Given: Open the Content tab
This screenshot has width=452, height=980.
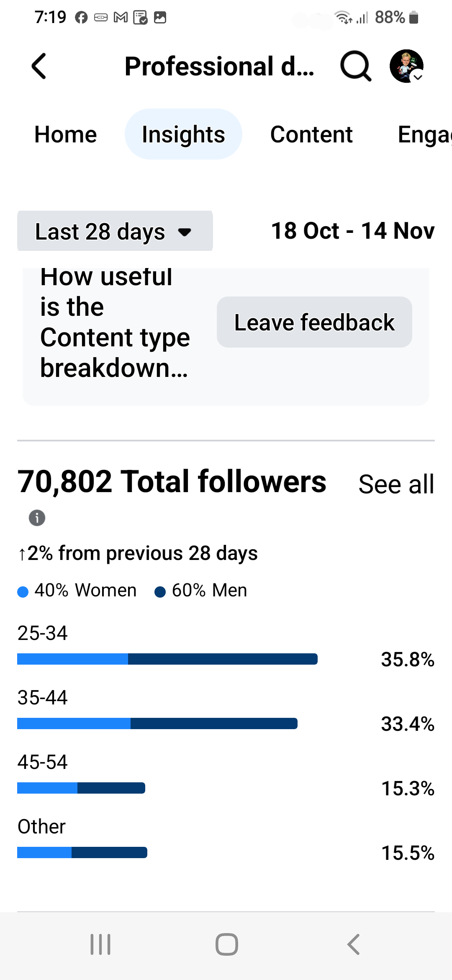Looking at the screenshot, I should 311,134.
